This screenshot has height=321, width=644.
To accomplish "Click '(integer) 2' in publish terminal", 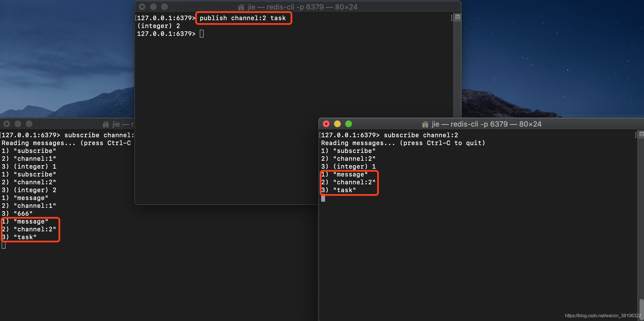I will [x=159, y=26].
